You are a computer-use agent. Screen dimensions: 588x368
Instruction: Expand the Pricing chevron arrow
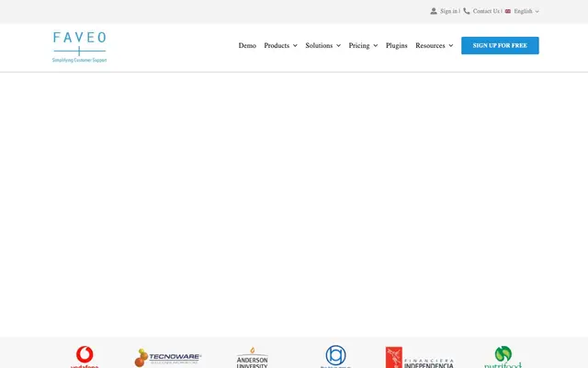coord(376,46)
